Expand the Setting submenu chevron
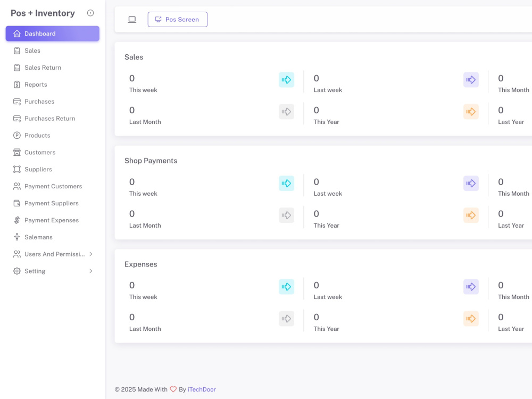Image resolution: width=532 pixels, height=399 pixels. (91, 271)
